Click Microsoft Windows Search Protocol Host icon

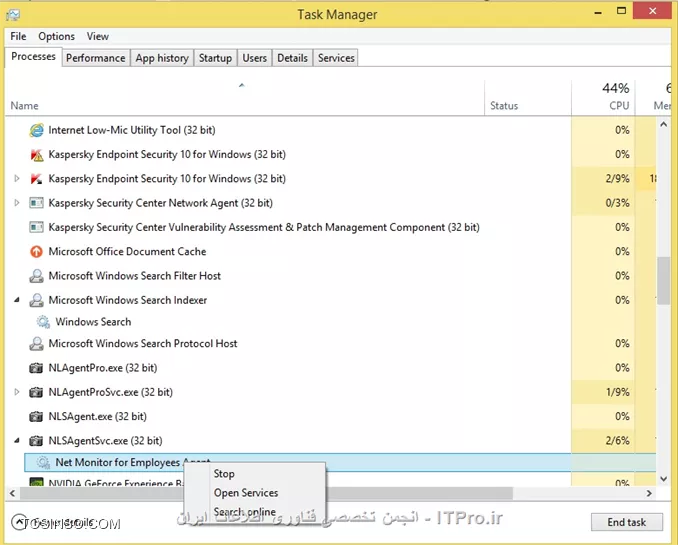pos(36,343)
